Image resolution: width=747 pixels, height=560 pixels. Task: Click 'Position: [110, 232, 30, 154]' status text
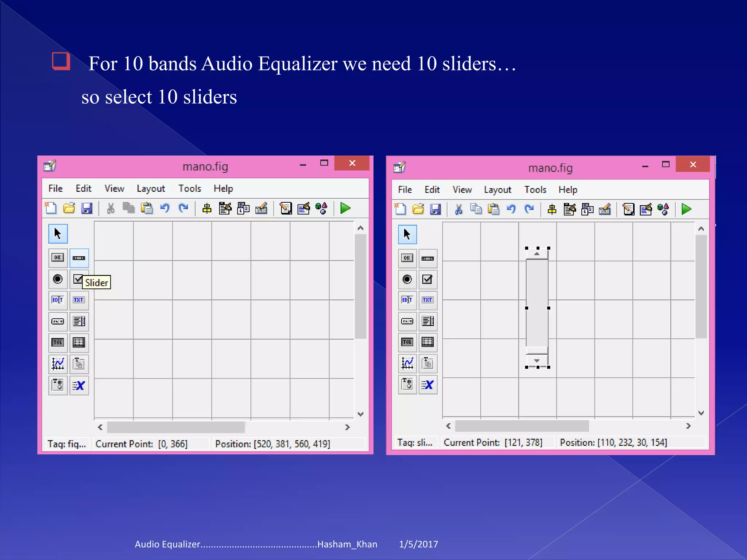click(614, 442)
